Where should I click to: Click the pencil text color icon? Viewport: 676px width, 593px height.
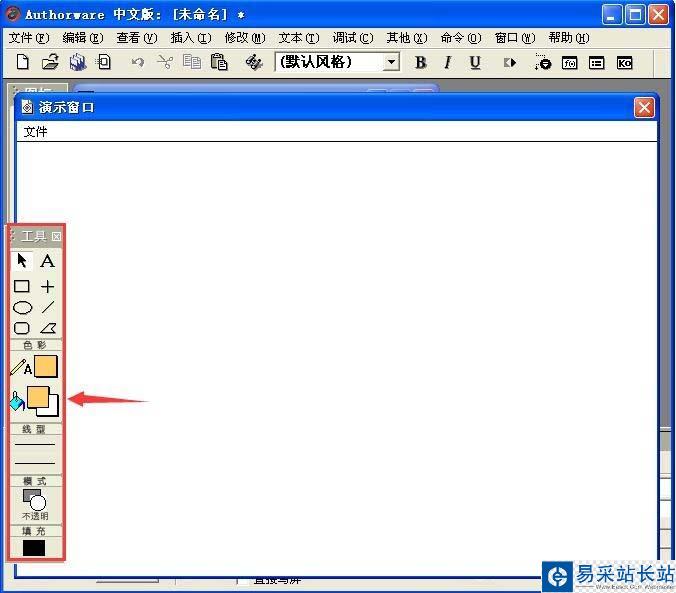21,367
